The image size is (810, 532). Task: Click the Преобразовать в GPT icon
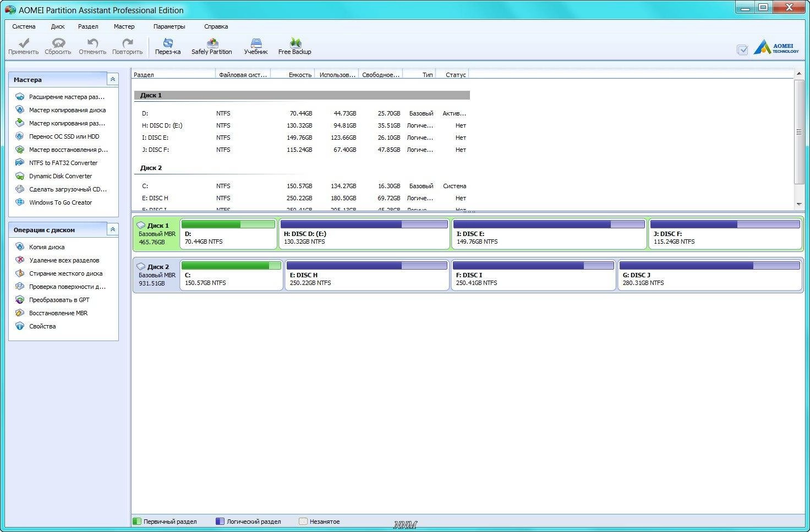tap(20, 300)
